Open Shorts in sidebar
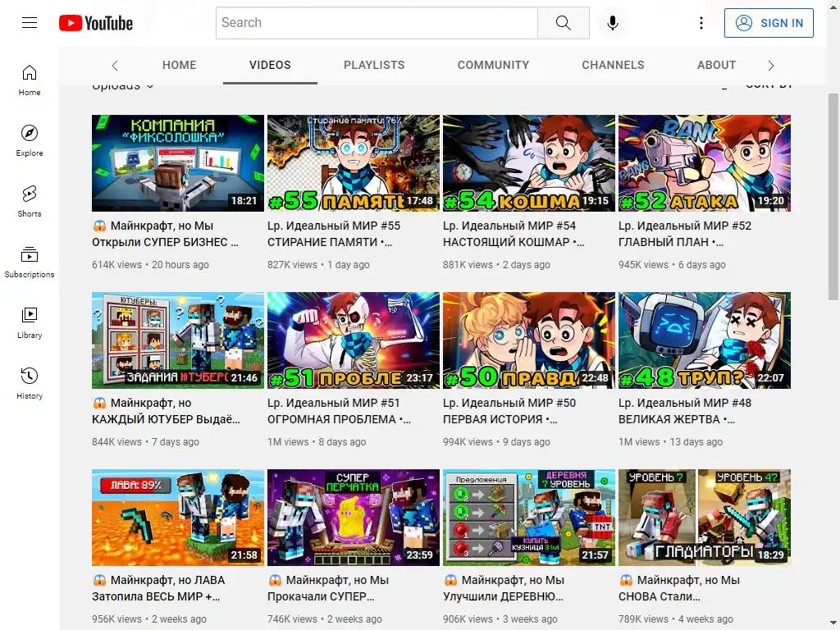 pos(30,202)
